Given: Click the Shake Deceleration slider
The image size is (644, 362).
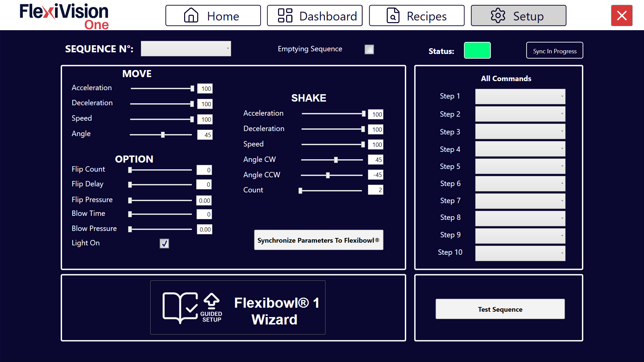Looking at the screenshot, I should [333, 129].
